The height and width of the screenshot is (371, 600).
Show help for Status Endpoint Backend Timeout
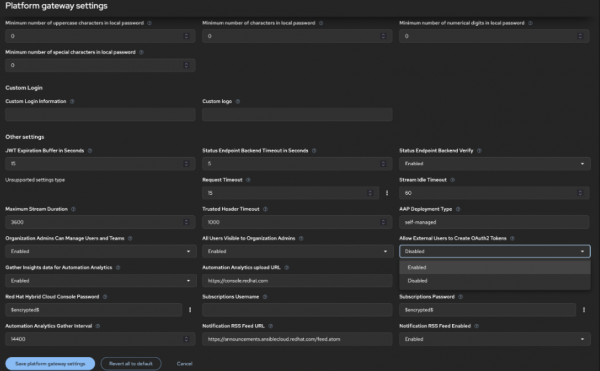[314, 151]
